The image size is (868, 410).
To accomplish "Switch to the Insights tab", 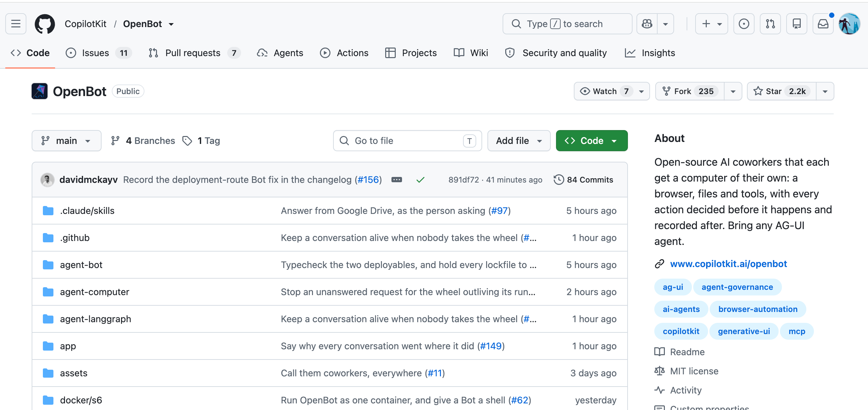I will tap(650, 53).
